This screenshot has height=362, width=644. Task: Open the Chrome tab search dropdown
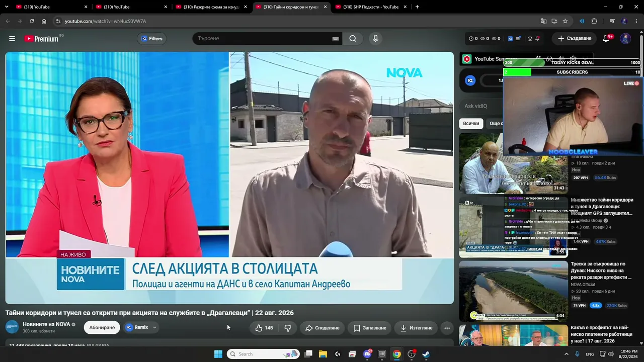8,7
